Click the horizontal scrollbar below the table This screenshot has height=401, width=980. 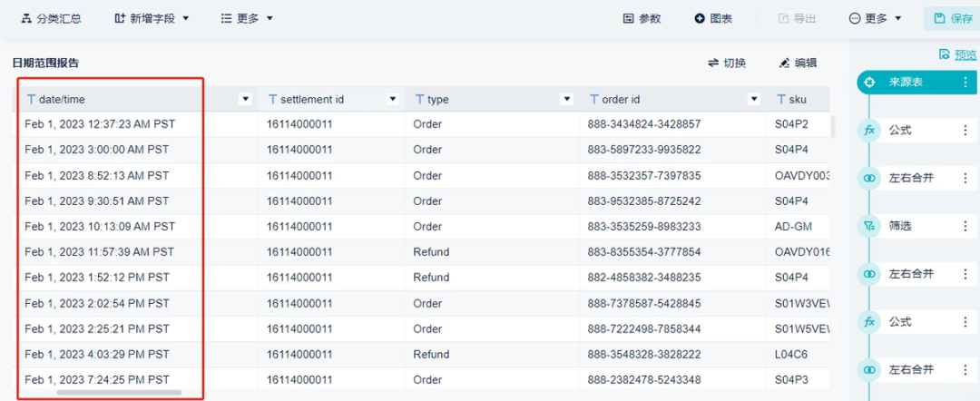tap(118, 393)
